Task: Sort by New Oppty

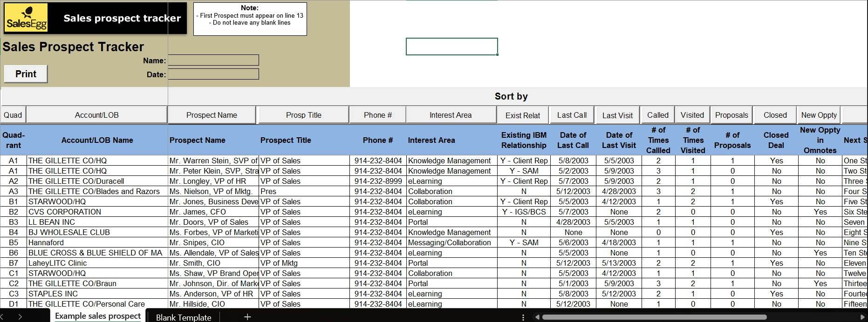Action: (819, 115)
